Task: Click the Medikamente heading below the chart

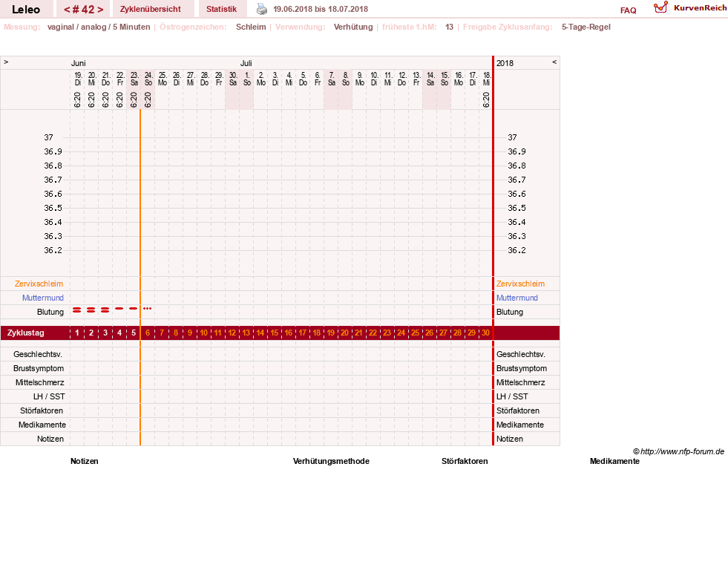Action: [x=614, y=461]
